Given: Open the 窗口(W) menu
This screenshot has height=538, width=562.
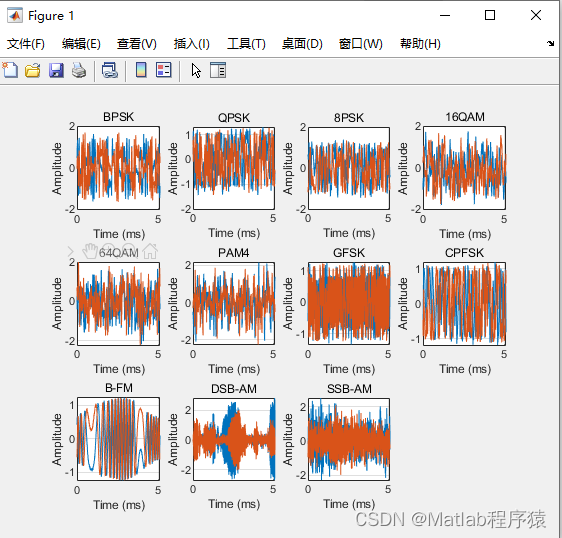Looking at the screenshot, I should coord(360,44).
